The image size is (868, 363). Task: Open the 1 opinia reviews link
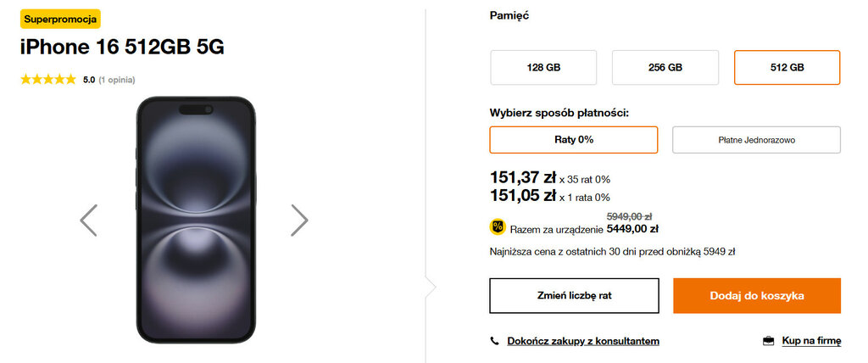(117, 80)
